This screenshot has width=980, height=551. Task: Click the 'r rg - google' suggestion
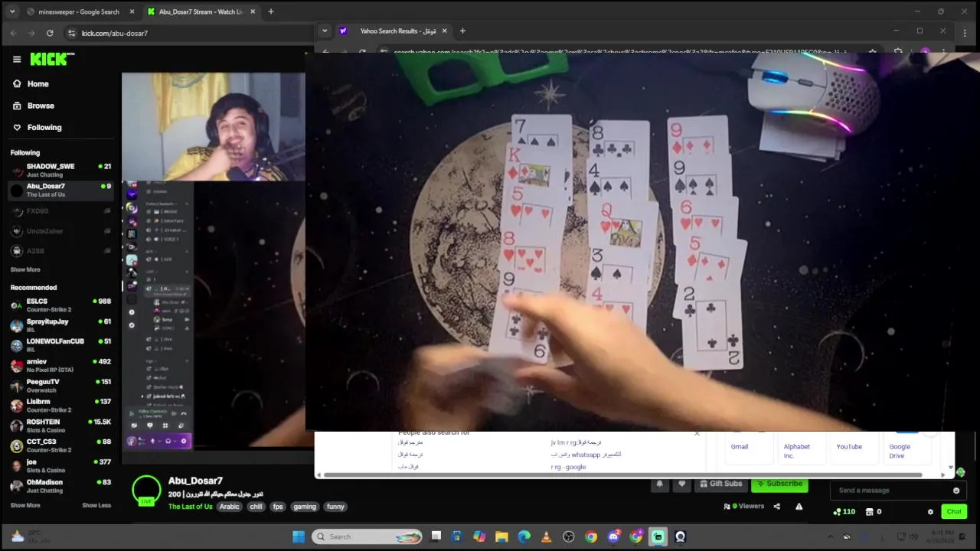568,467
